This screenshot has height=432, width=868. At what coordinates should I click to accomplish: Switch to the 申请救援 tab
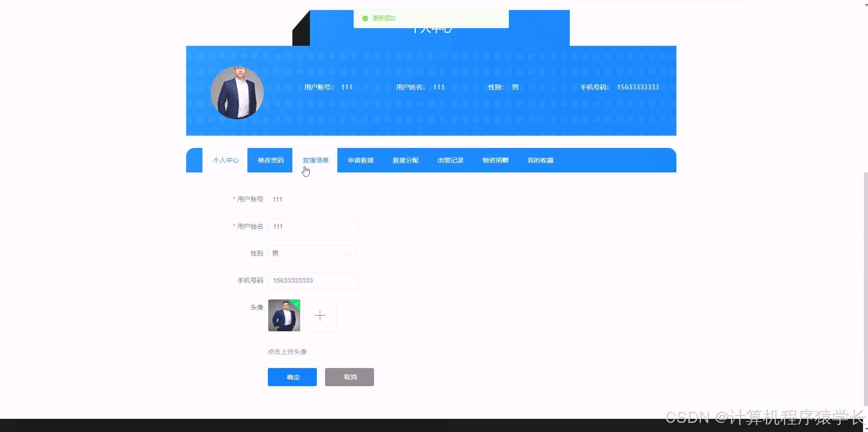(360, 160)
